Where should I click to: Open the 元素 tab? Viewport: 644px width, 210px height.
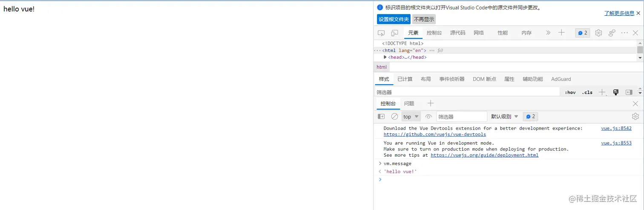point(413,33)
